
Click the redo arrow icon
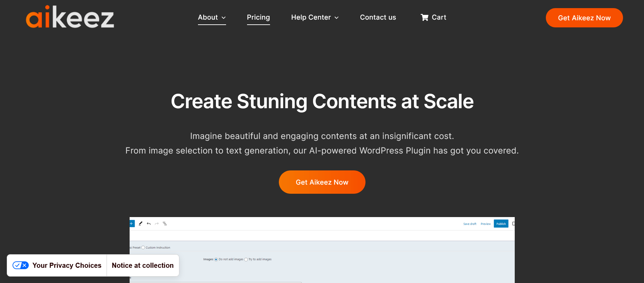(157, 223)
